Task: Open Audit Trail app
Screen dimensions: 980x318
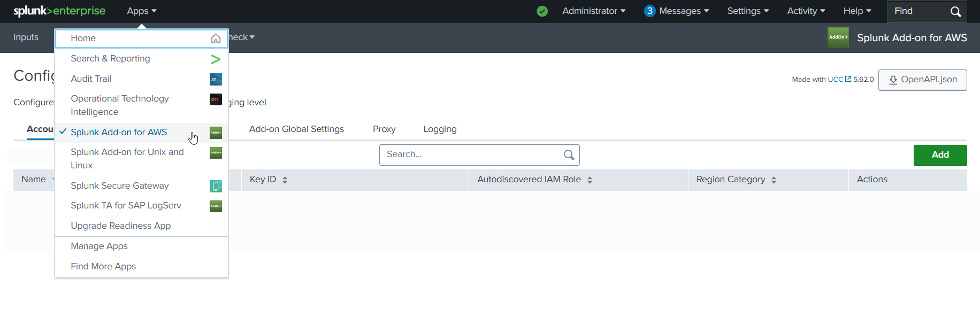Action: coord(142,79)
